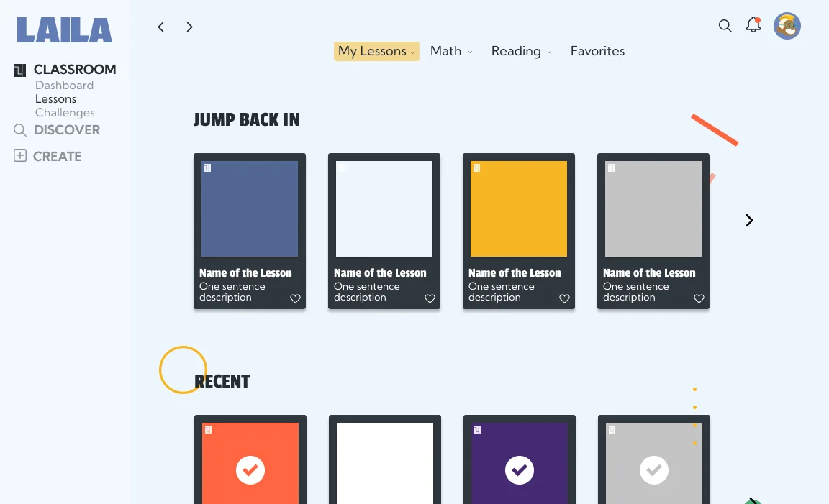Favorite the blue lesson card with its heart
This screenshot has height=504, width=829.
[x=296, y=298]
